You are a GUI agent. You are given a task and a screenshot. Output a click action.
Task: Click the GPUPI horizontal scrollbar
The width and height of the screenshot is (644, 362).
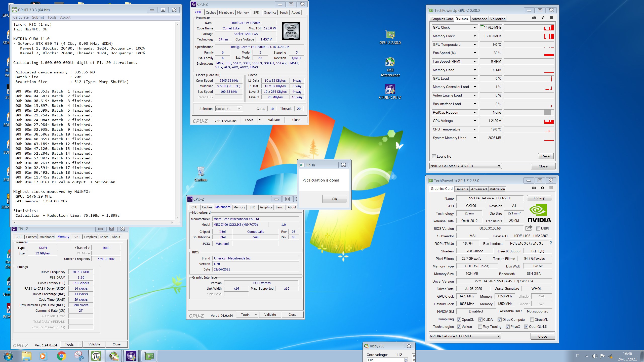tap(93, 222)
